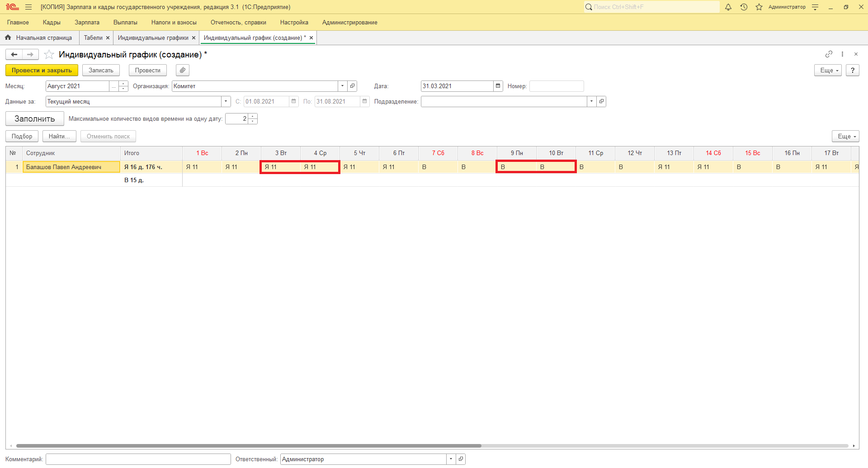Viewport: 868px width, 468px height.
Task: Open Зарплата menu section
Action: pyautogui.click(x=87, y=22)
